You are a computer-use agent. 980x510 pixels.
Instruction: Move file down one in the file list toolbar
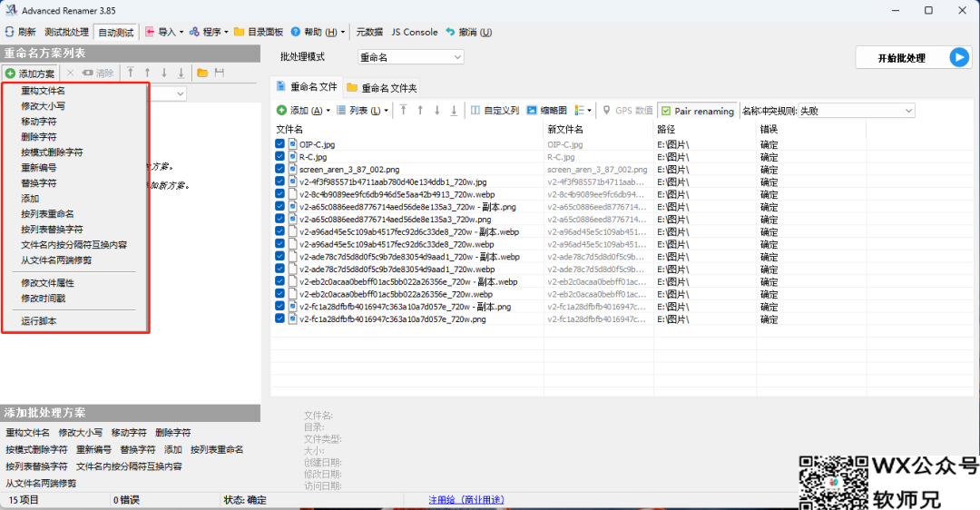click(x=437, y=110)
